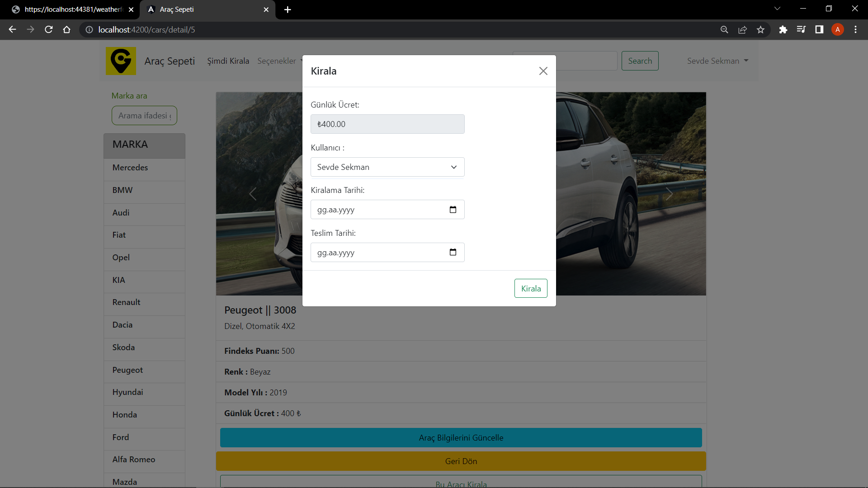This screenshot has width=868, height=488.
Task: Click the Araç Sepeti logo icon
Action: point(121,61)
